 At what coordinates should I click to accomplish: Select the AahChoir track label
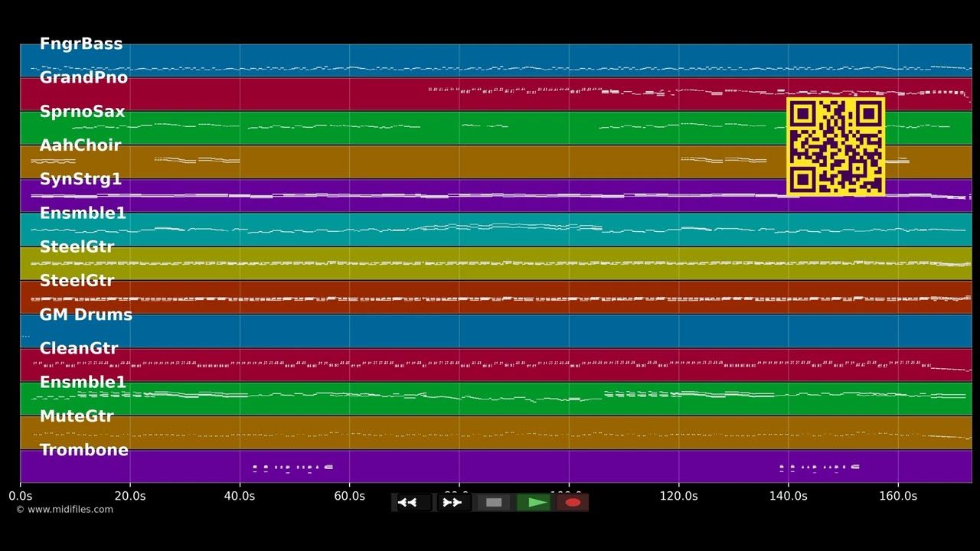point(80,145)
